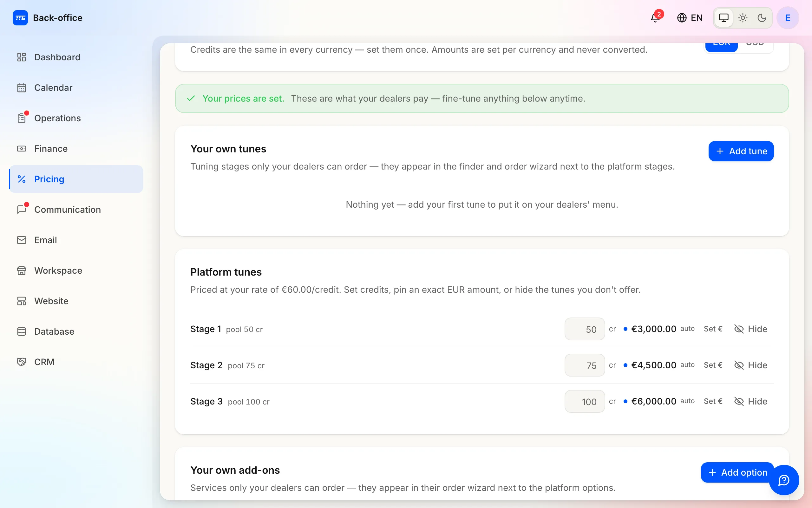Click the 'pool 100 cr' label
This screenshot has width=812, height=508.
click(x=249, y=402)
